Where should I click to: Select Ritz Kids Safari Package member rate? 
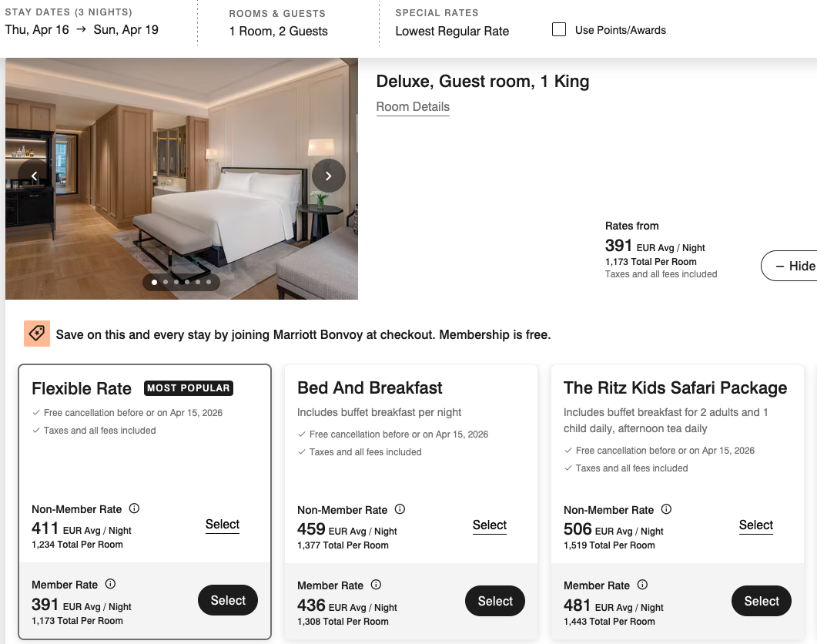pyautogui.click(x=762, y=601)
